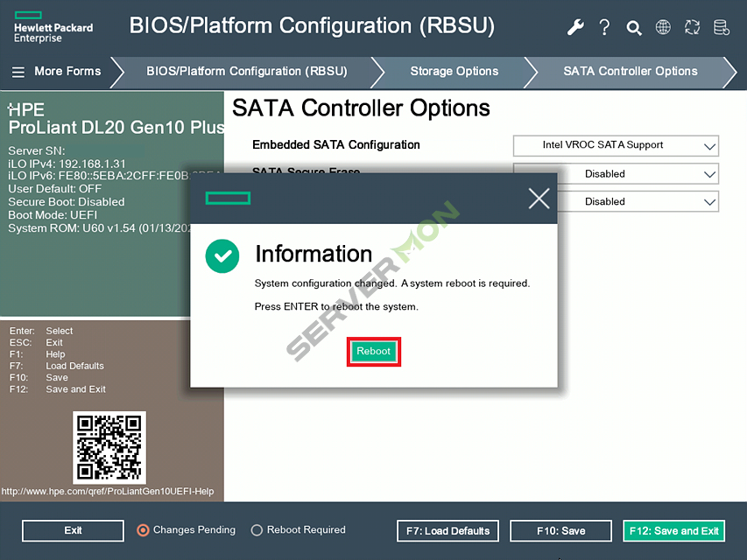Click the Embedded SATA Configuration label
This screenshot has width=747, height=560.
336,144
